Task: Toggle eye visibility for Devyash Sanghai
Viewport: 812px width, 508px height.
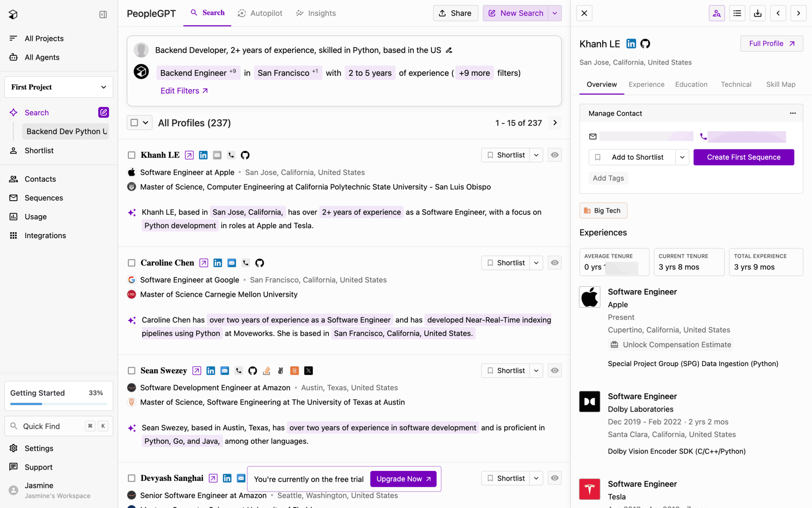Action: coord(555,478)
